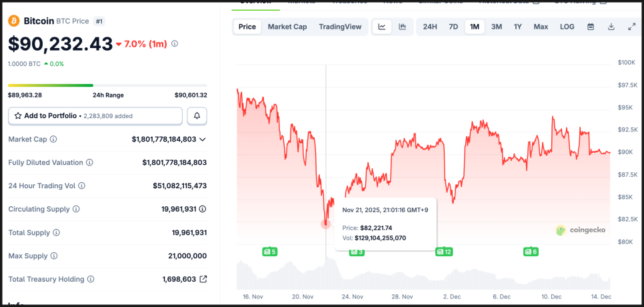Viewport: 644px width, 307px height.
Task: Click the 24h Range progress bar
Action: coord(107,85)
